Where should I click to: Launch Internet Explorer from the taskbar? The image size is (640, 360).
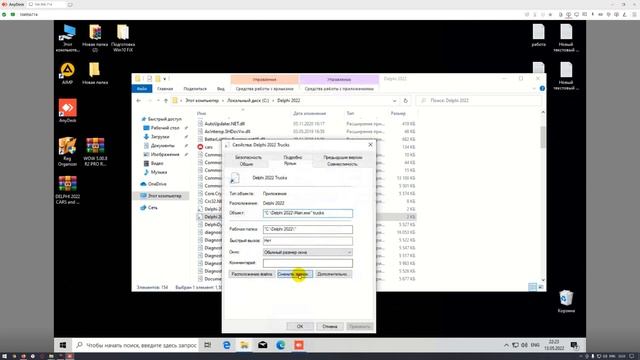coord(227,345)
